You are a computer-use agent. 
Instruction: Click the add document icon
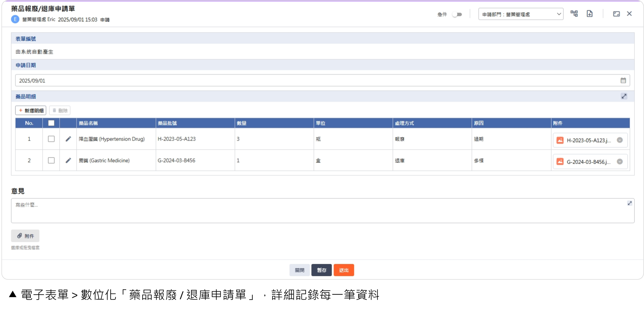(x=589, y=14)
